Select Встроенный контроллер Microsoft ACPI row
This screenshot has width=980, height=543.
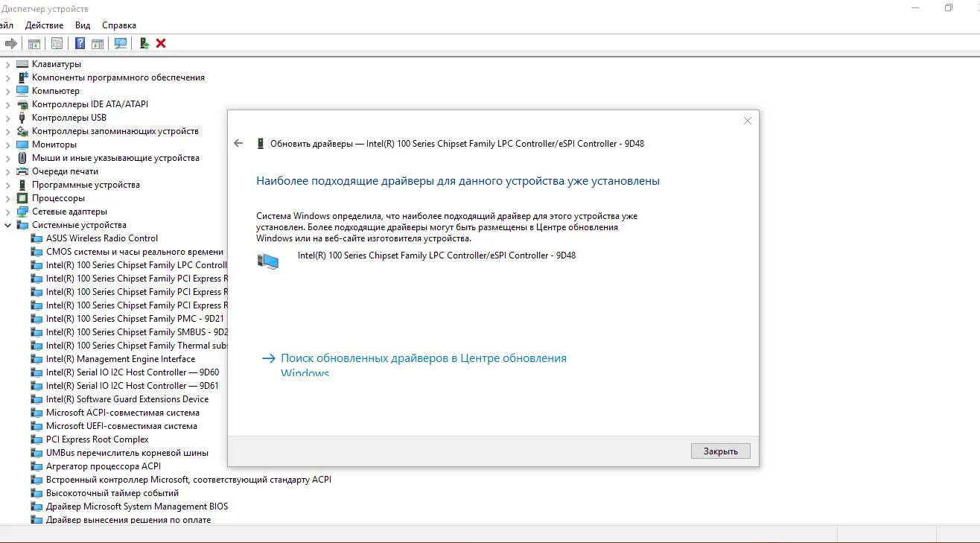pyautogui.click(x=182, y=480)
